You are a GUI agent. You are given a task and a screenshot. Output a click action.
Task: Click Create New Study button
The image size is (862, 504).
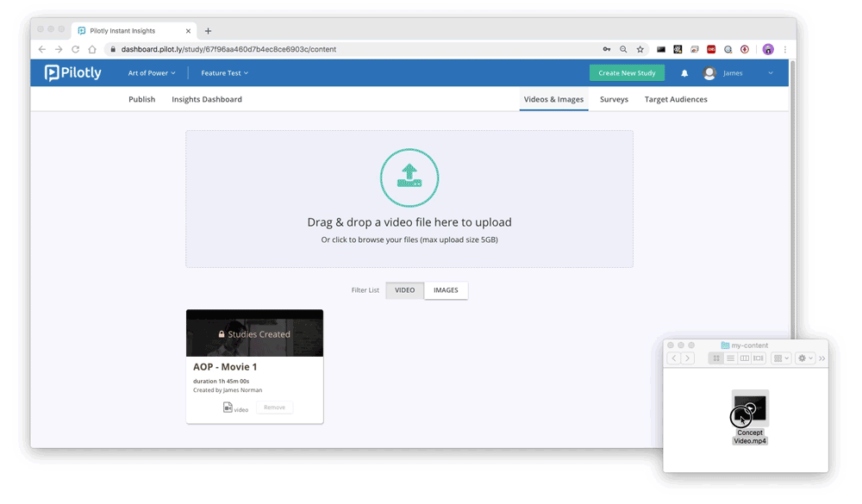pyautogui.click(x=627, y=73)
